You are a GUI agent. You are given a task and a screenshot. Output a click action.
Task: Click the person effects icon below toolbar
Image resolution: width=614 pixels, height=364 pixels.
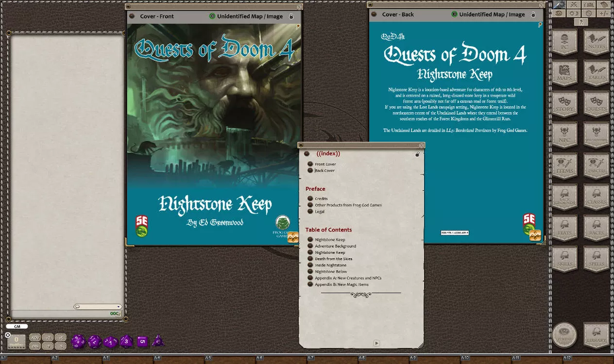[x=581, y=22]
